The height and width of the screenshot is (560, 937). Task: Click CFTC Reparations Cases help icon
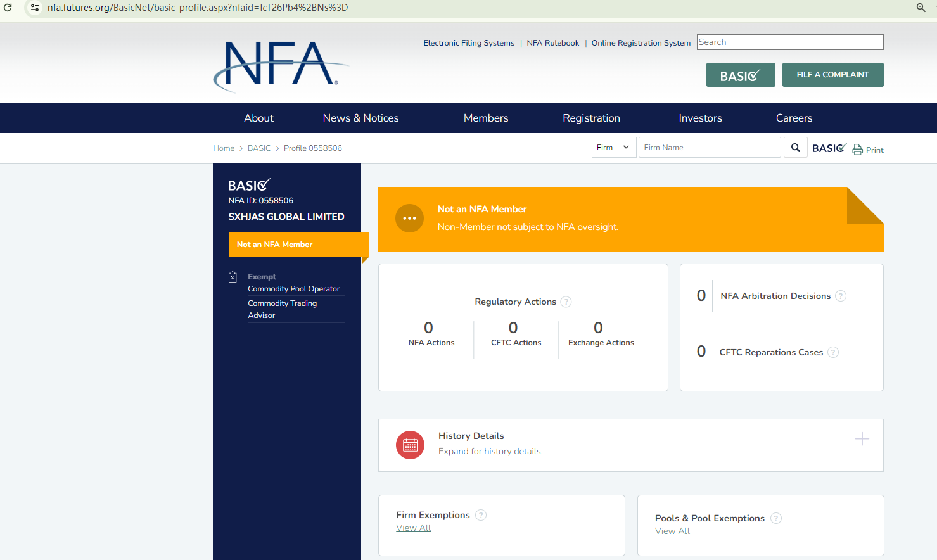tap(833, 352)
